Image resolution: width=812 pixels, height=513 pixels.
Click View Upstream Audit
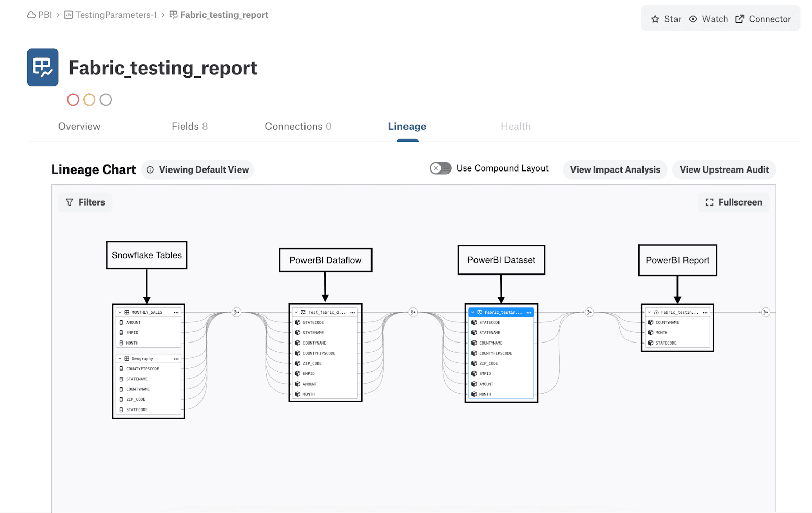[724, 169]
